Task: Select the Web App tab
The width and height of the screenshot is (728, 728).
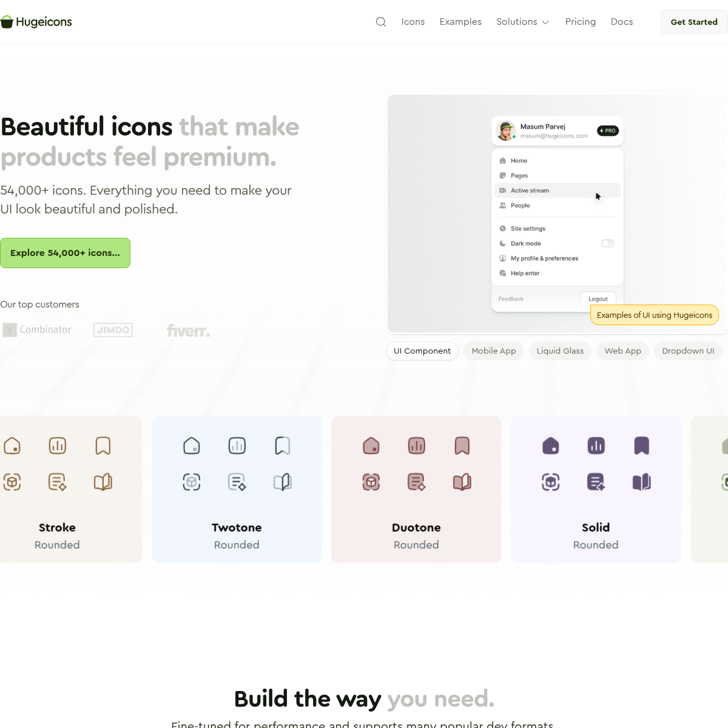Action: pyautogui.click(x=622, y=351)
